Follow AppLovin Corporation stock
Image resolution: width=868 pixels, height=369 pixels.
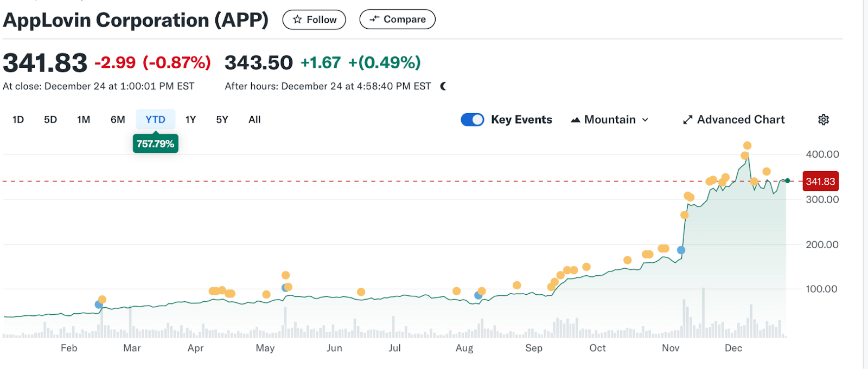[x=314, y=20]
